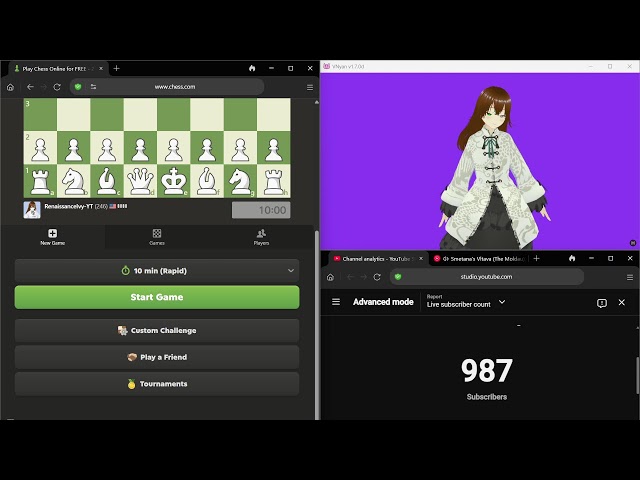This screenshot has width=640, height=480.
Task: Open new tab in YouTube Studio browser window
Action: click(x=536, y=258)
